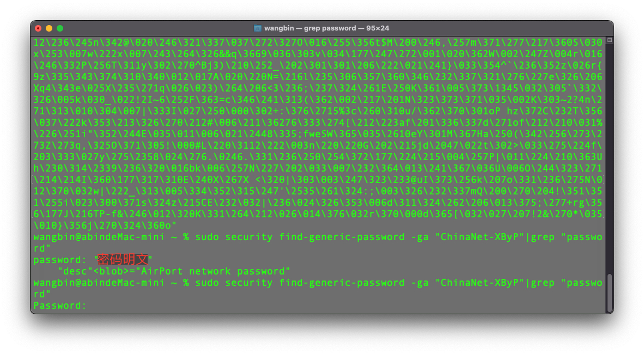Click the output line starting '9z\335\343'
Image resolution: width=644 pixels, height=354 pixels.
point(318,77)
